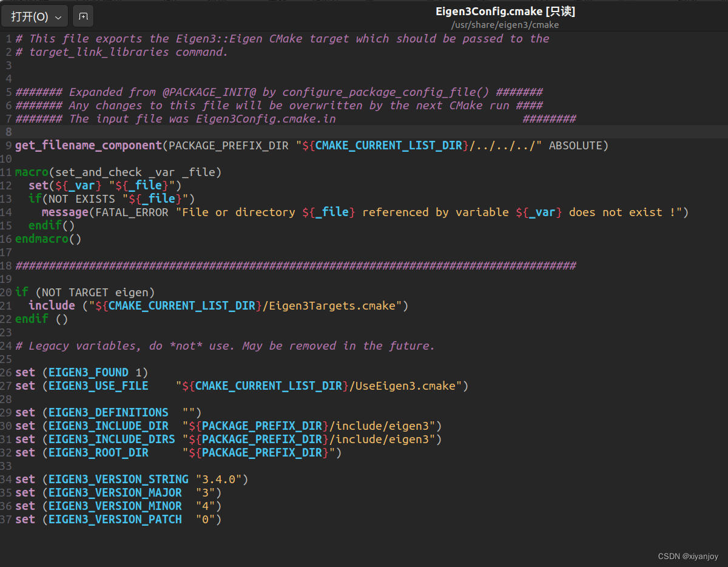Image resolution: width=728 pixels, height=567 pixels.
Task: Click Eigen3Targets.cmake in the include line
Action: [x=332, y=306]
